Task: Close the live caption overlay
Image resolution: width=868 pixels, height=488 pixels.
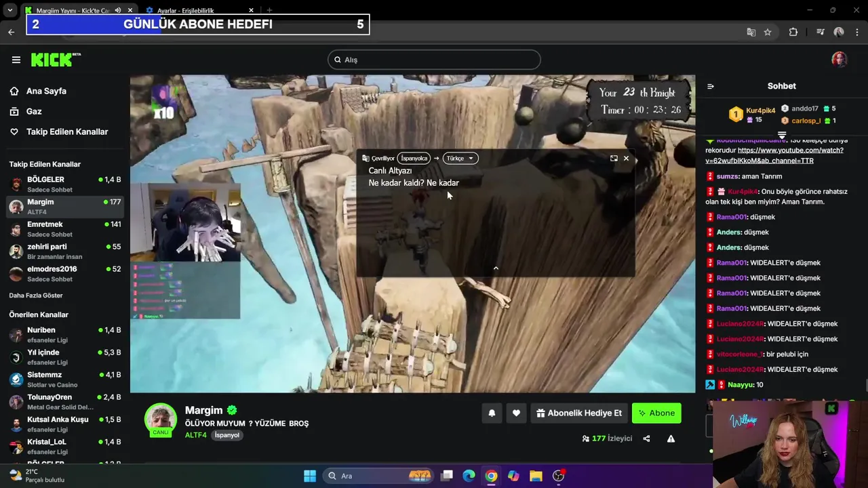Action: click(x=626, y=159)
